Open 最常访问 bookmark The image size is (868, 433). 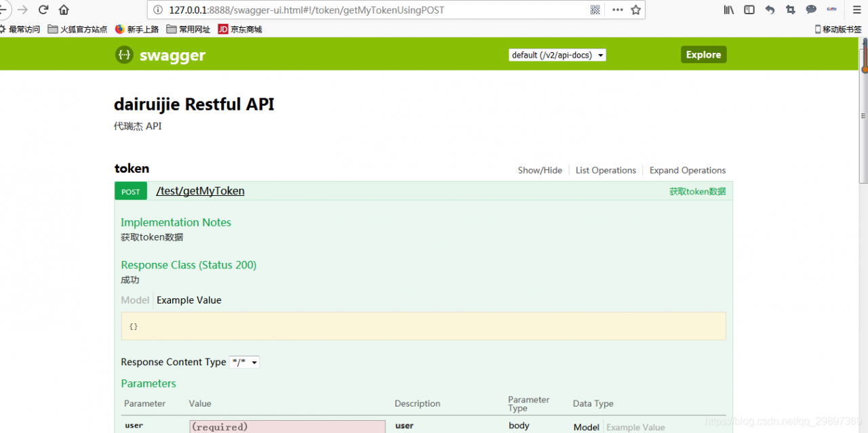(20, 29)
